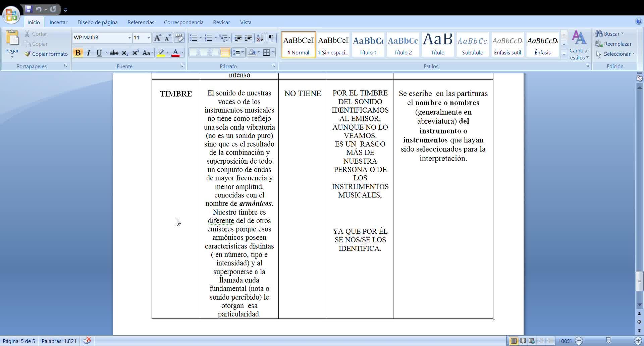
Task: Open the font size dropdown
Action: (149, 38)
